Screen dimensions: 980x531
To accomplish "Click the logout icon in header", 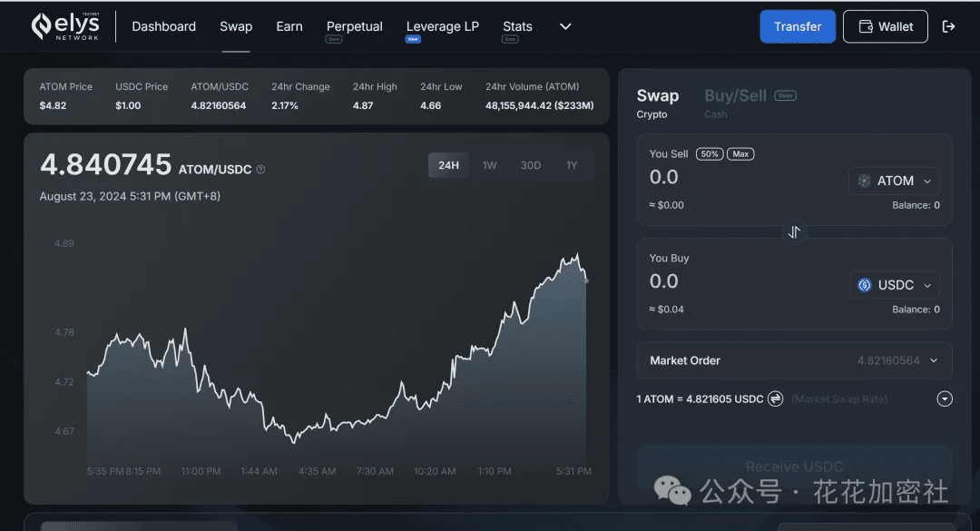I will 949,26.
